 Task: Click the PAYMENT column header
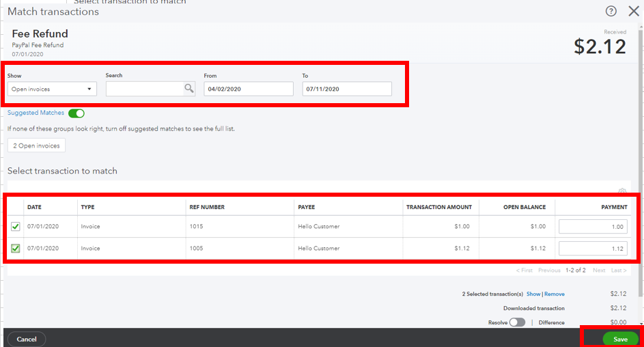pos(614,207)
